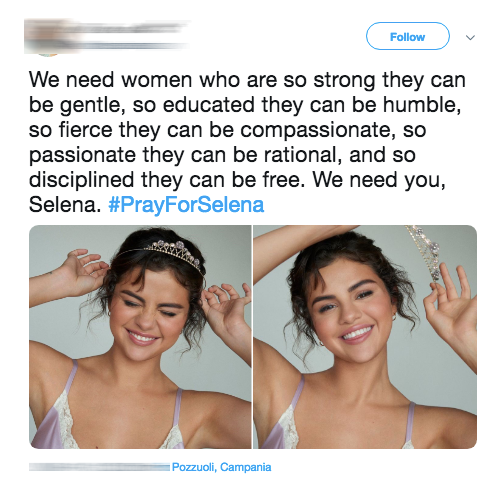Open the Pozzuoli, Campania location link
502x484 pixels.
pos(221,467)
